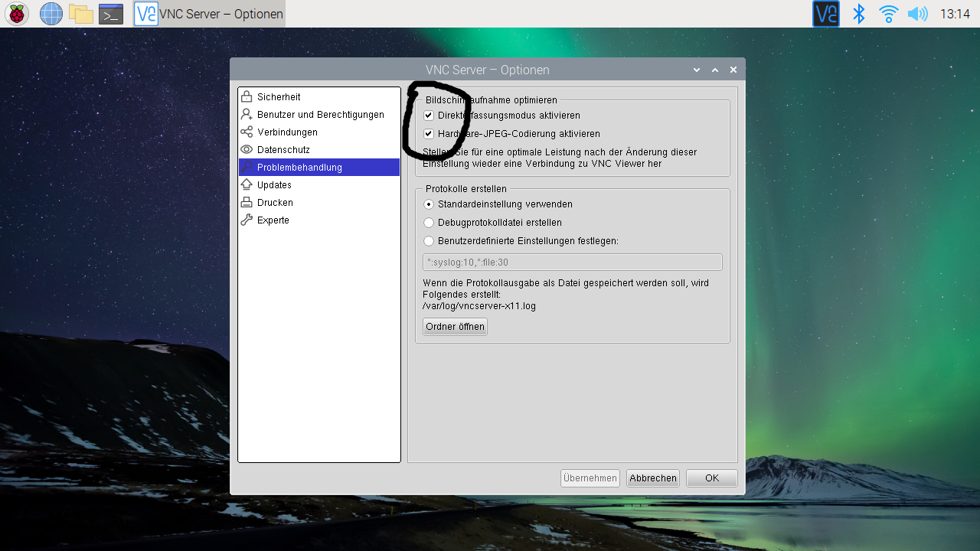Open the Raspberry Pi main menu

(17, 14)
